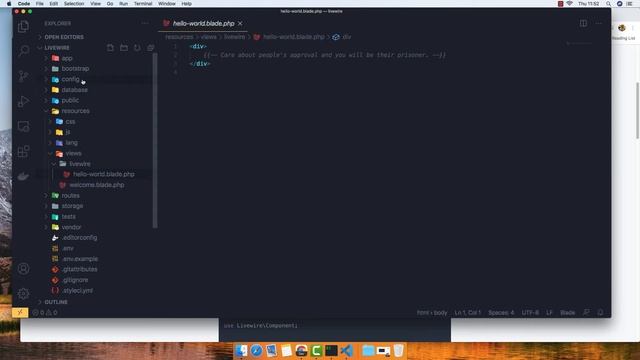This screenshot has height=360, width=640.
Task: Select hello-world.blade.php in the tree
Action: point(104,174)
